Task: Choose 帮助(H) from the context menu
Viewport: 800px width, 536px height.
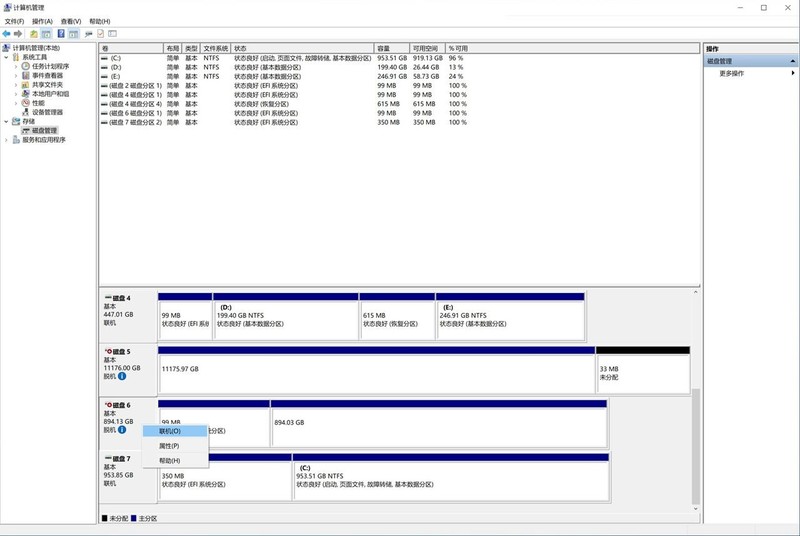Action: pos(175,461)
